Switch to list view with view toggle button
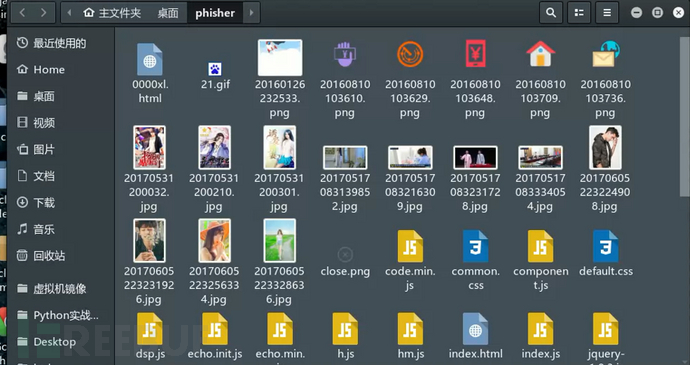Image resolution: width=690 pixels, height=365 pixels. pos(579,13)
